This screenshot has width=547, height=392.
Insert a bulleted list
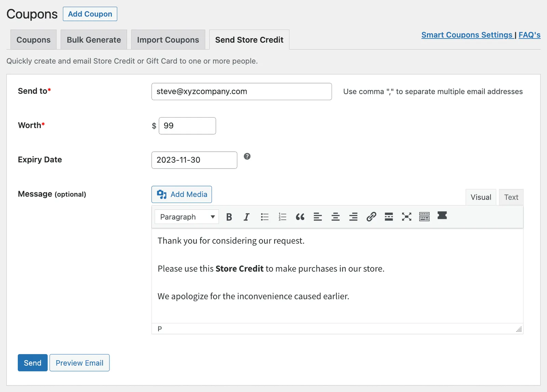click(x=265, y=217)
